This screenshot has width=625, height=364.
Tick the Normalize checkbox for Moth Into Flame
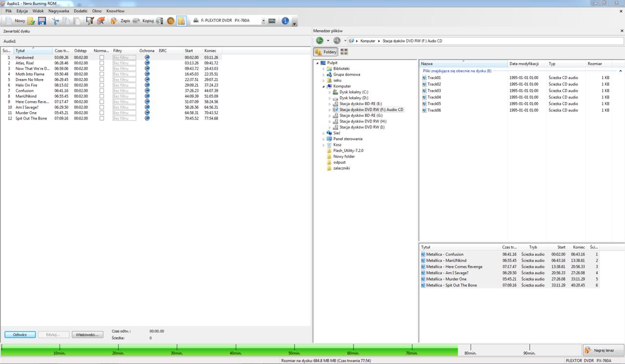[x=102, y=74]
